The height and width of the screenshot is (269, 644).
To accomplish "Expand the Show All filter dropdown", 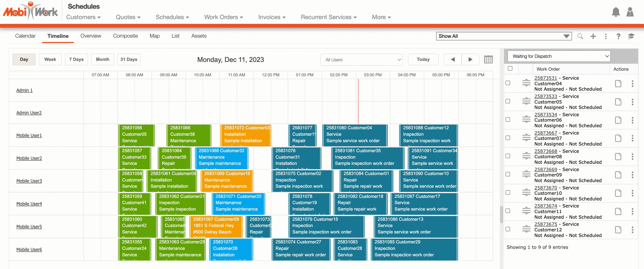I will [x=503, y=36].
